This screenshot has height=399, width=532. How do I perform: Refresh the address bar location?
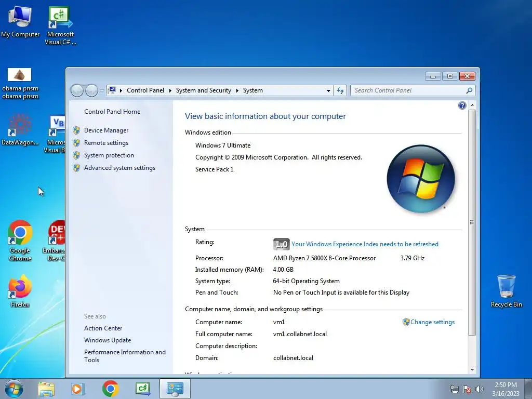pyautogui.click(x=340, y=90)
